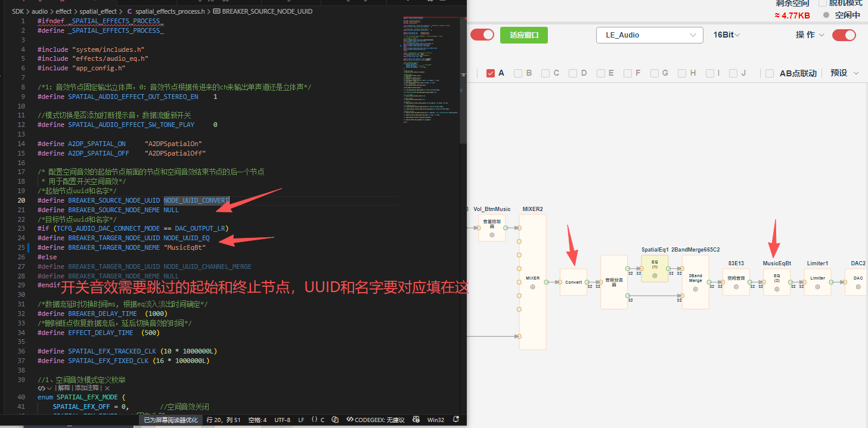Click the UTF-8 encoding indicator
Image resolution: width=868 pixels, height=428 pixels.
283,420
